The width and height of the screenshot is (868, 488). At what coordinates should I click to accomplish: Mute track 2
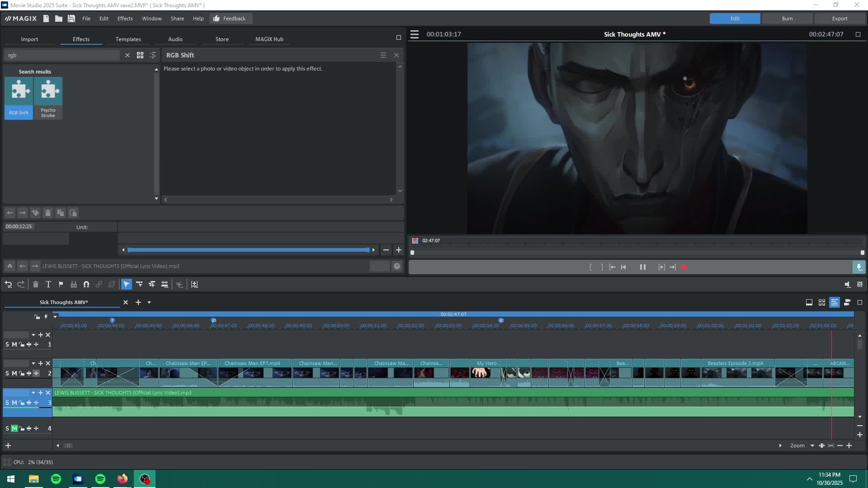14,373
